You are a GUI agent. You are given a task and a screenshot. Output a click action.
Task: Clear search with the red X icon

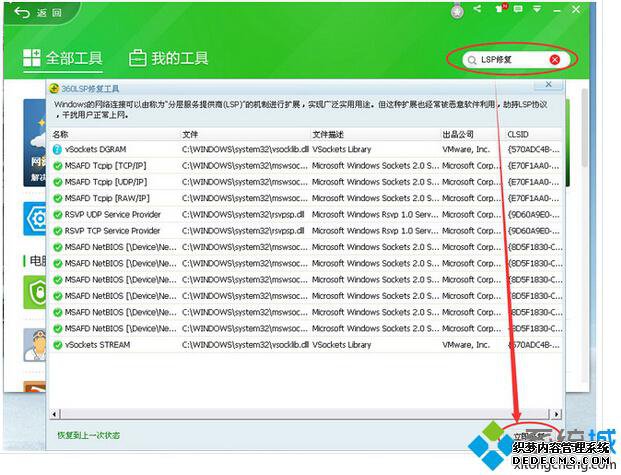[555, 59]
